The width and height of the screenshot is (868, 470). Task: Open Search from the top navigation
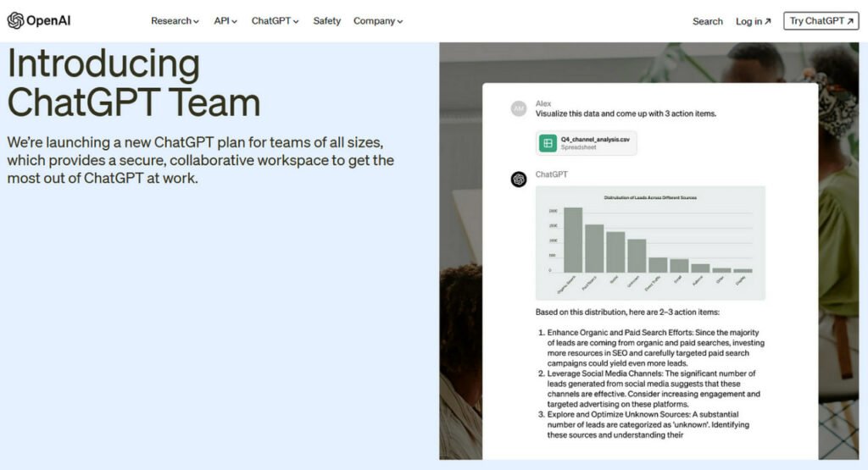707,21
